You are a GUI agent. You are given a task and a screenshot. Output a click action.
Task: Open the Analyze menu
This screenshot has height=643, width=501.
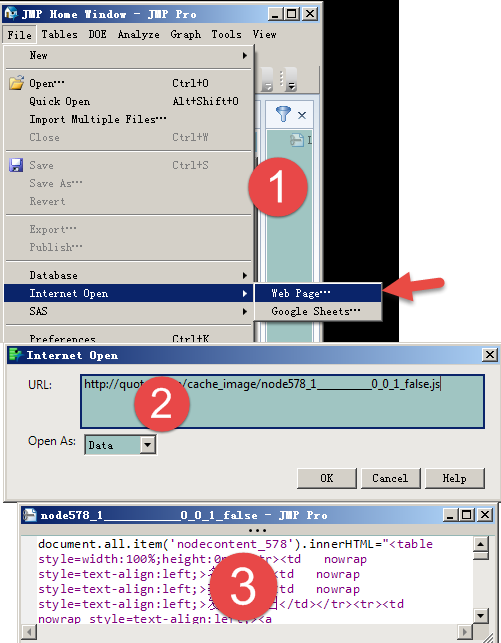click(139, 34)
